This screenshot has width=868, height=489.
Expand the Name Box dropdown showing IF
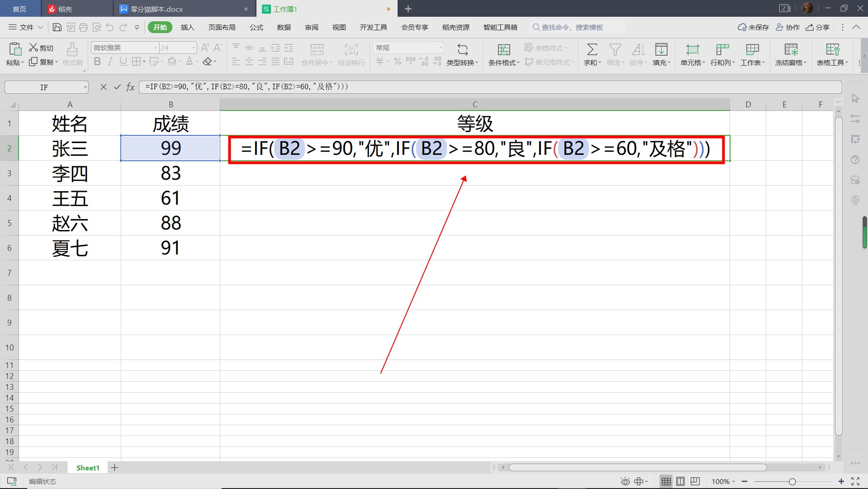pyautogui.click(x=85, y=87)
